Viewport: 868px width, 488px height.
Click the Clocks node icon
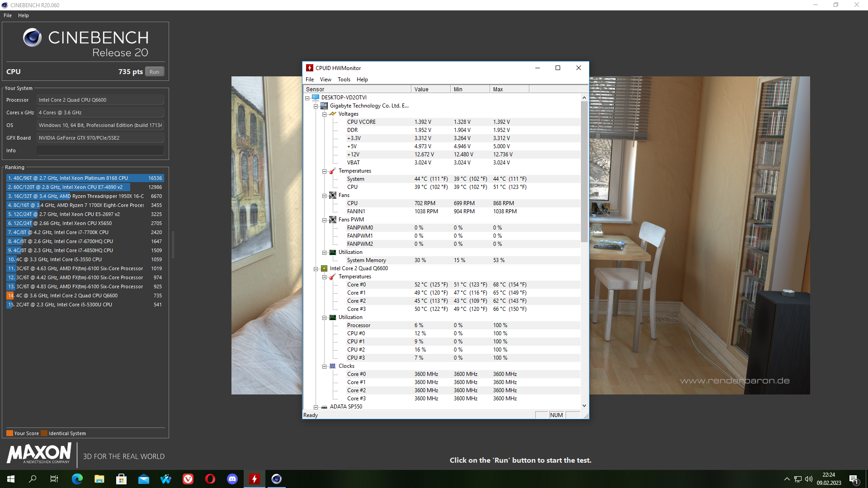tap(333, 366)
